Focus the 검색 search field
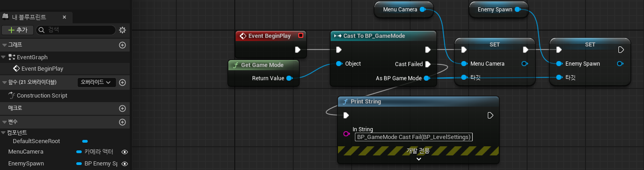Screen dimensions: 644x170 76,30
